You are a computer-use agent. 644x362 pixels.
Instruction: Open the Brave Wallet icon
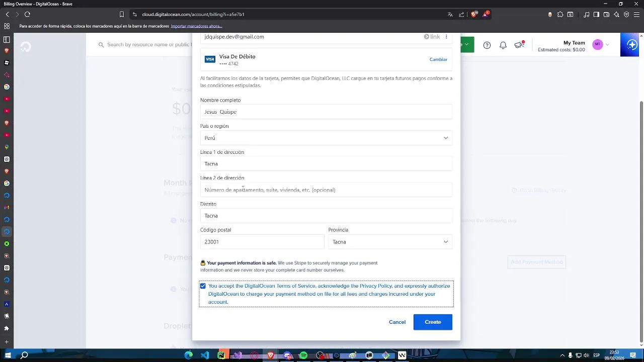[x=607, y=15]
